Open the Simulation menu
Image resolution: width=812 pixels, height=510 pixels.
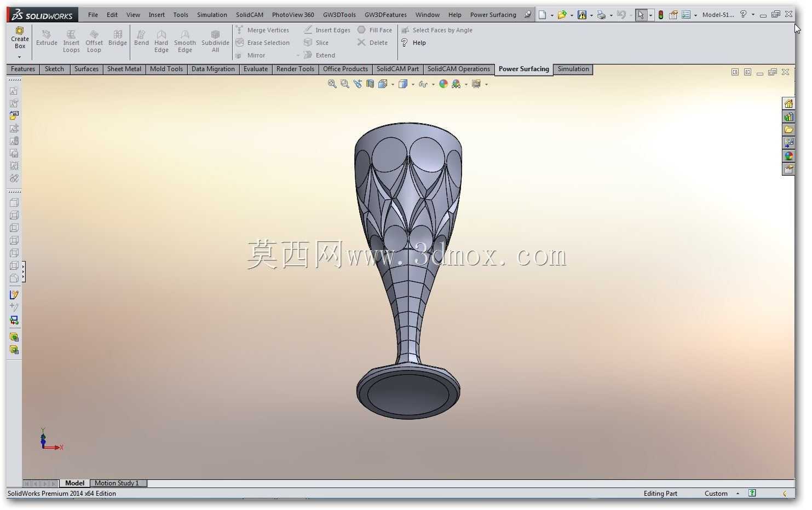(212, 15)
